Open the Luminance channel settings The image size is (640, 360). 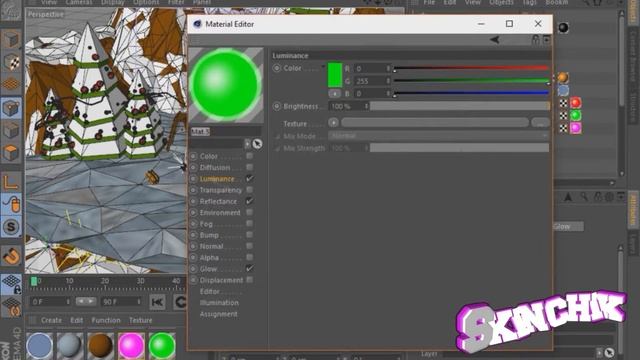pyautogui.click(x=217, y=179)
